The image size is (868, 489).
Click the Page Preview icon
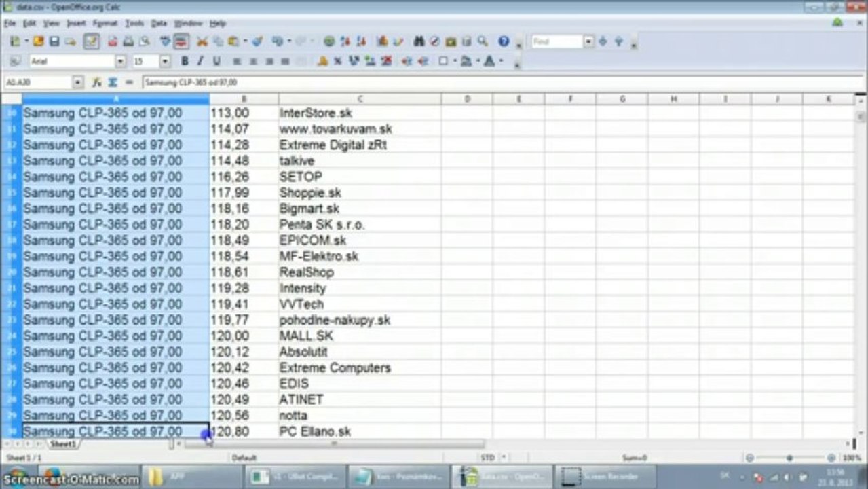coord(144,41)
